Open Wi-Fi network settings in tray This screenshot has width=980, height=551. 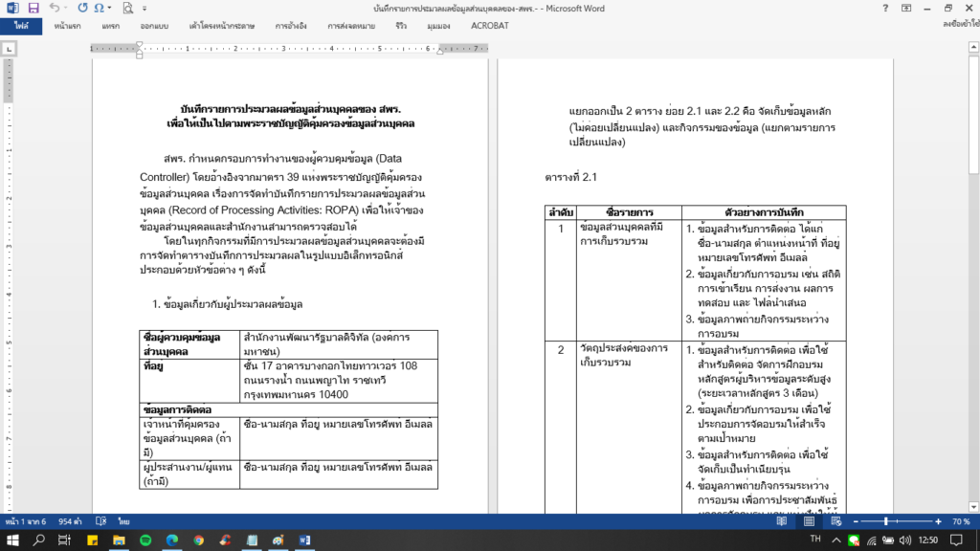pos(871,540)
